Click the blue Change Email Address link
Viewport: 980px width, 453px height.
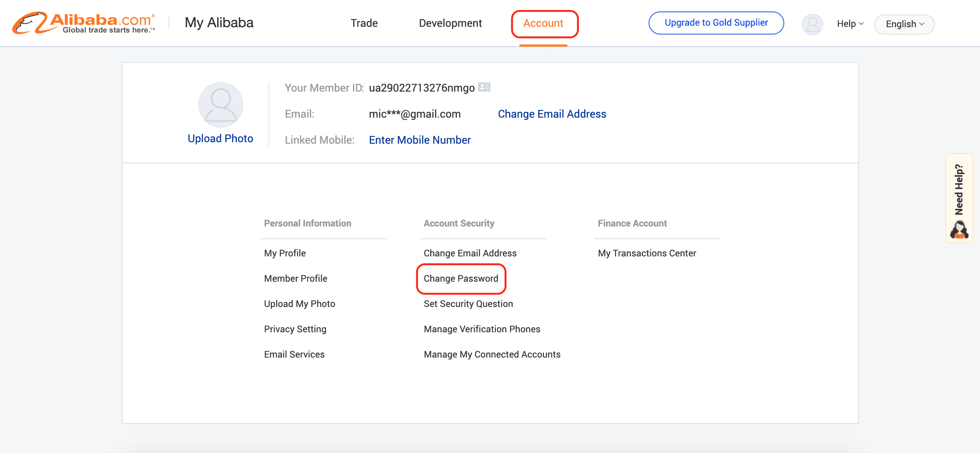click(552, 114)
